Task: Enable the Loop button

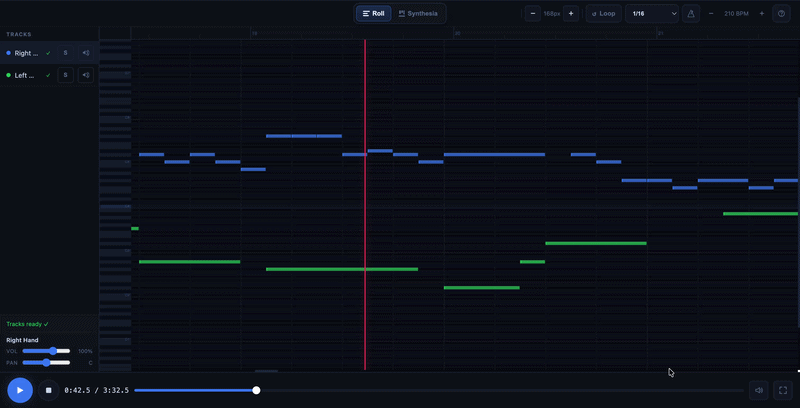Action: pos(602,14)
